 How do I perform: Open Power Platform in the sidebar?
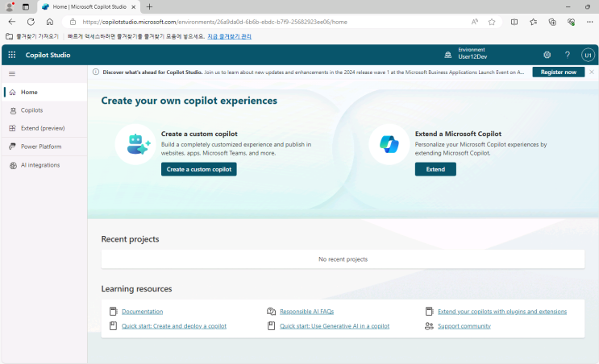pyautogui.click(x=45, y=147)
